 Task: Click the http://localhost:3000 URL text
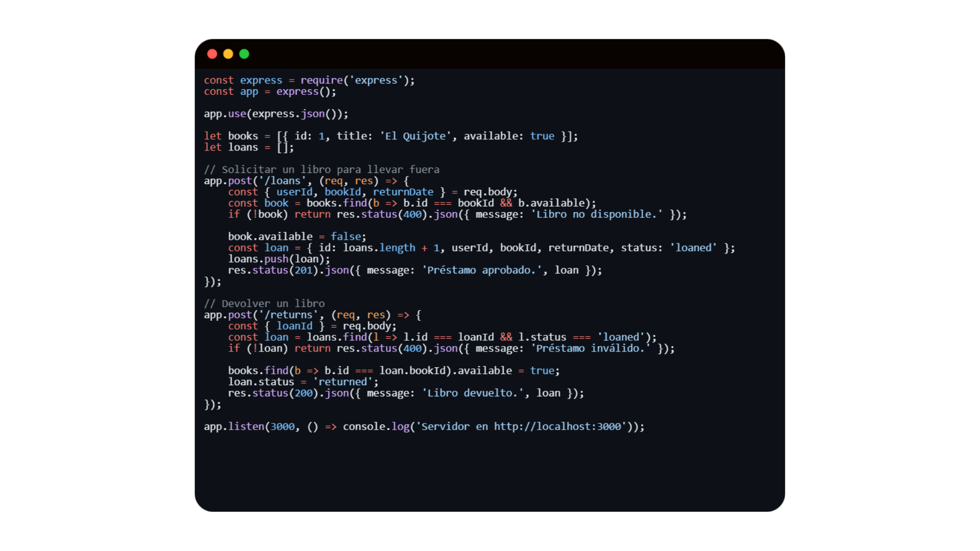(557, 427)
